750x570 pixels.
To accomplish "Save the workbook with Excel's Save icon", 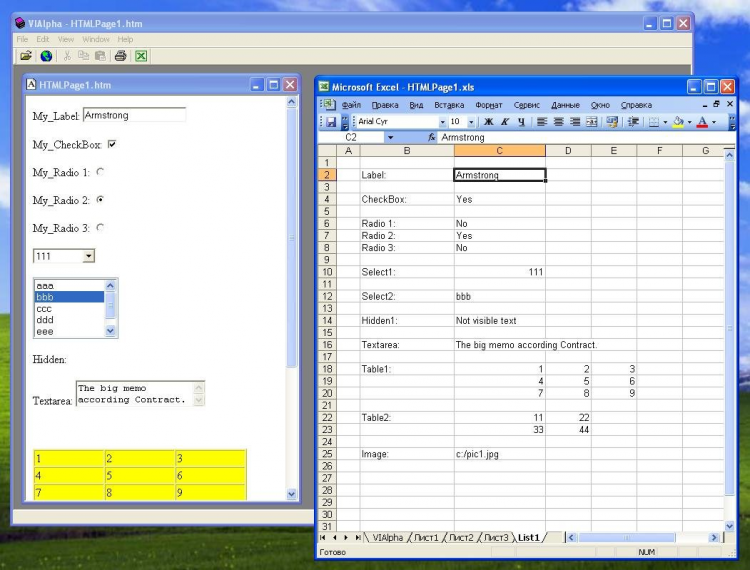I will (331, 122).
